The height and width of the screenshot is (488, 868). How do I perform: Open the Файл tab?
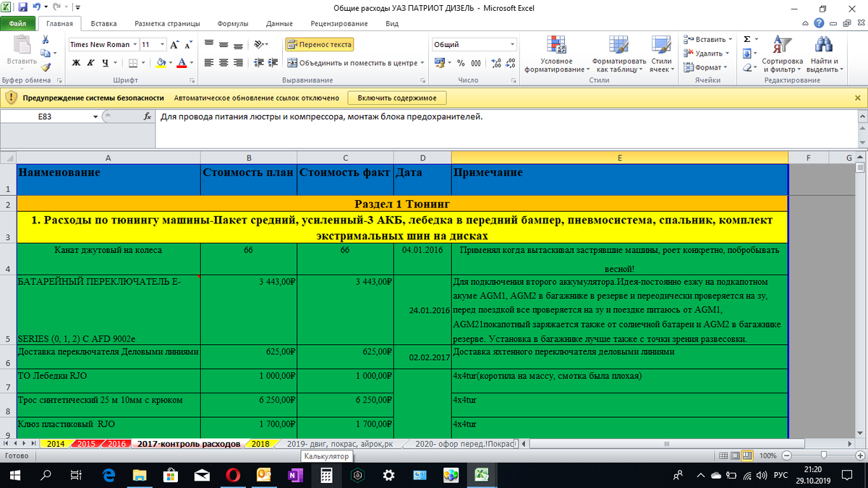coord(17,23)
